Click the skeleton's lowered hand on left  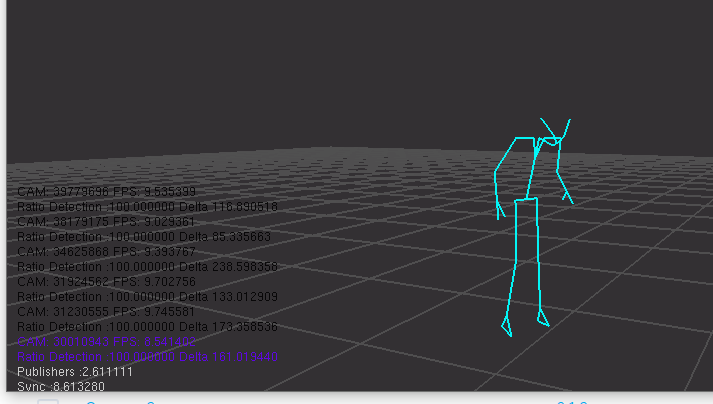click(x=500, y=210)
